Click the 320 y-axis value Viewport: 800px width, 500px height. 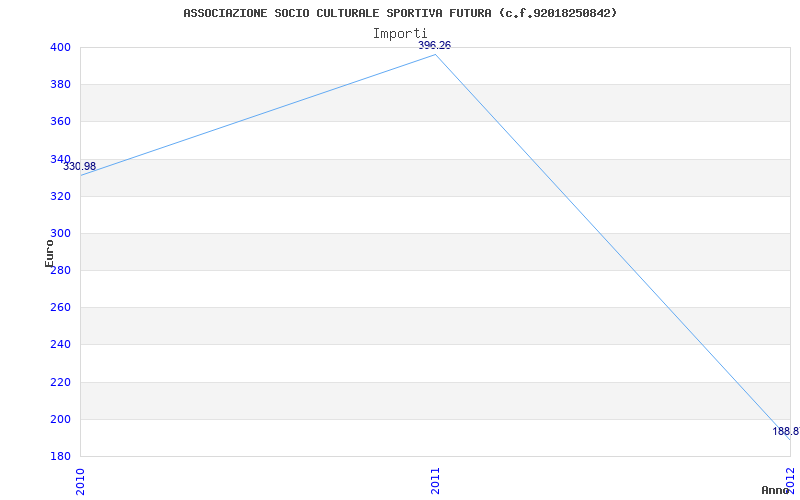click(x=60, y=196)
